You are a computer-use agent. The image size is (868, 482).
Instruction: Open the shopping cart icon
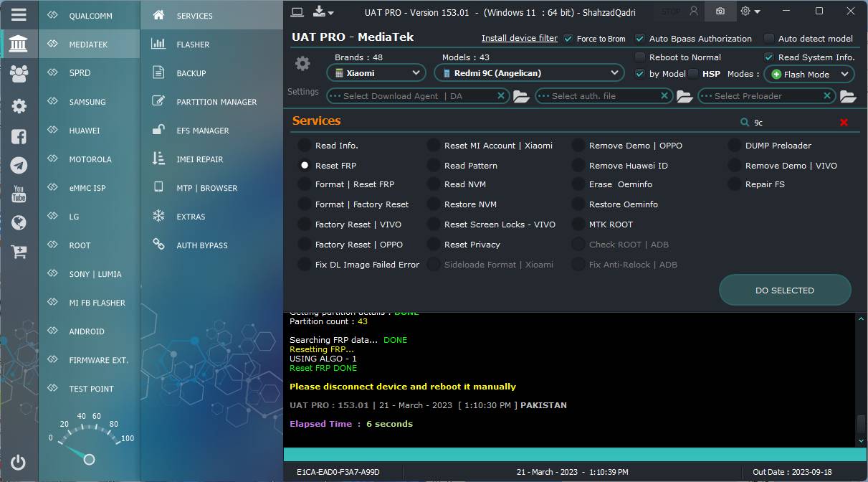19,252
